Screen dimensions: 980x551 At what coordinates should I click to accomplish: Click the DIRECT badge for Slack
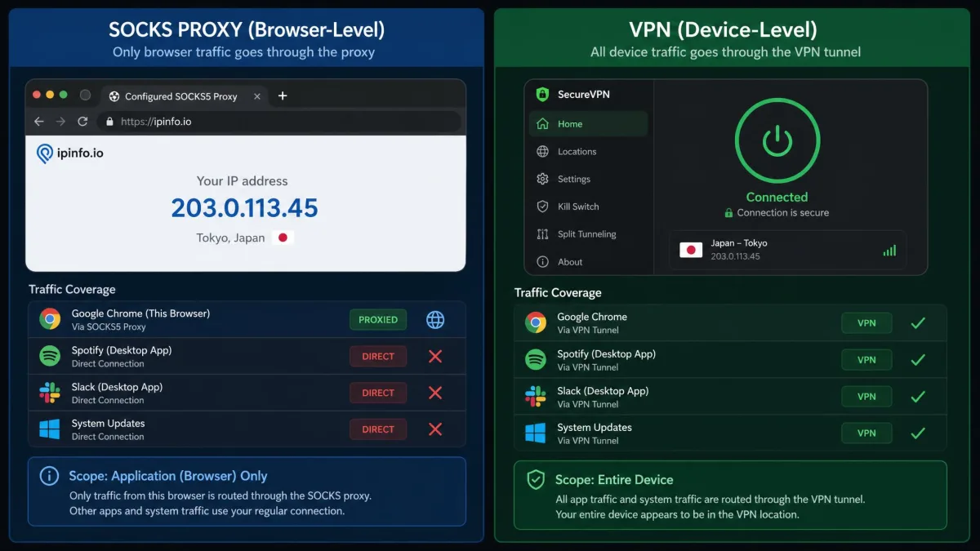[378, 393]
